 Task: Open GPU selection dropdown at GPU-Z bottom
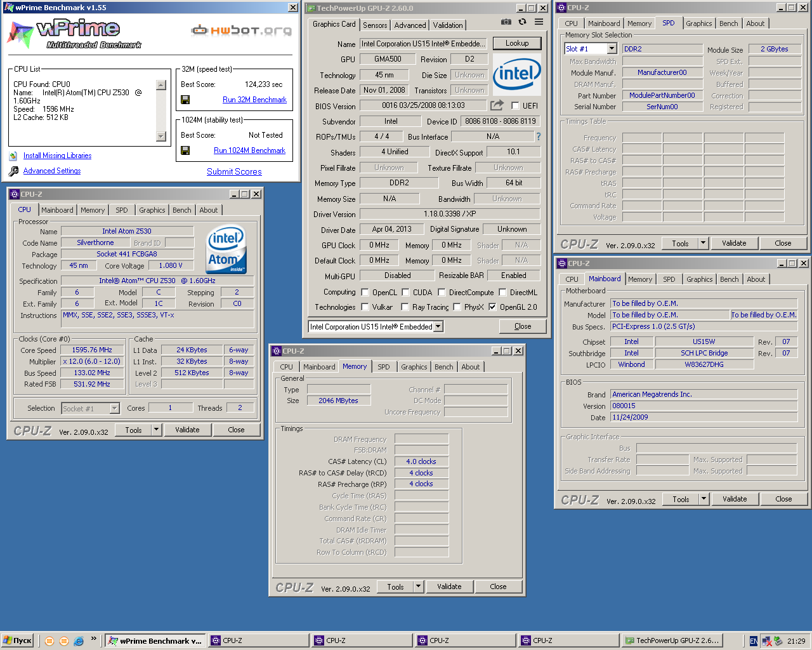coord(438,327)
